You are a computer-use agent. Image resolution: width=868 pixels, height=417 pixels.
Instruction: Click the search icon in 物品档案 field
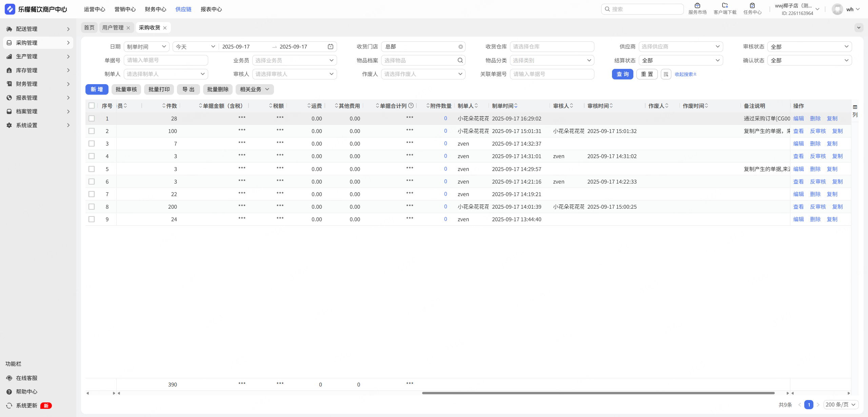click(460, 60)
